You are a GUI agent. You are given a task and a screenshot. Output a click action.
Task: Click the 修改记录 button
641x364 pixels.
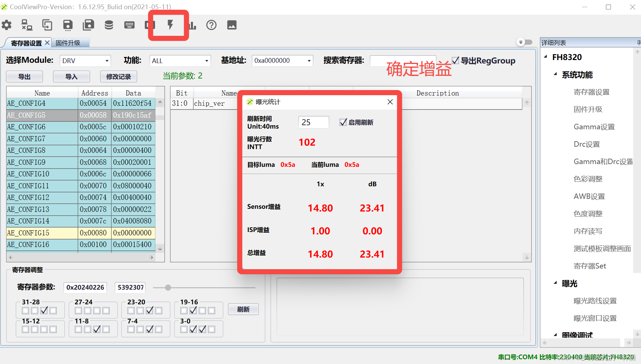click(x=119, y=77)
